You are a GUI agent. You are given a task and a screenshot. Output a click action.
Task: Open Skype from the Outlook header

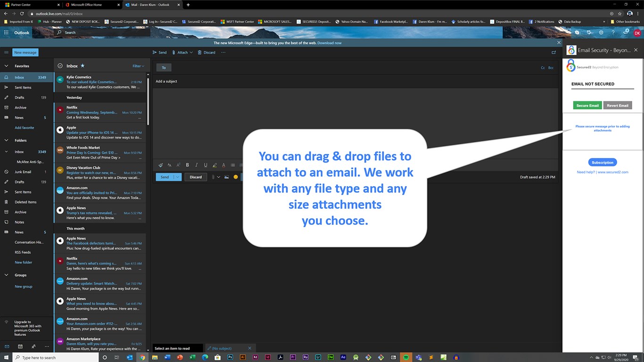577,33
